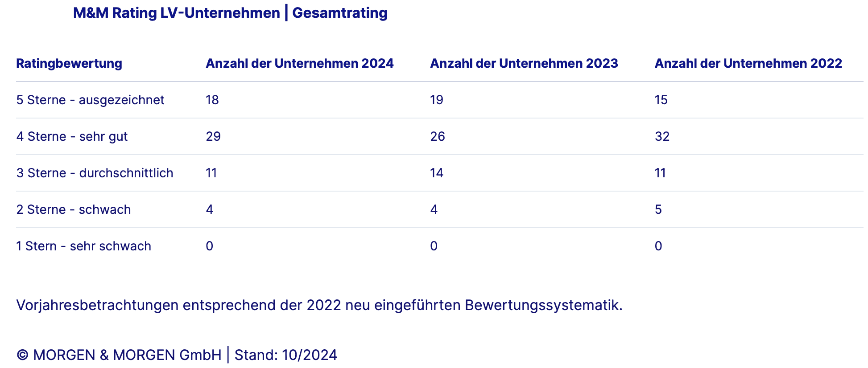Click the "M&M Rating LV-Unternehmen | Gesamtrating" title

tap(230, 13)
